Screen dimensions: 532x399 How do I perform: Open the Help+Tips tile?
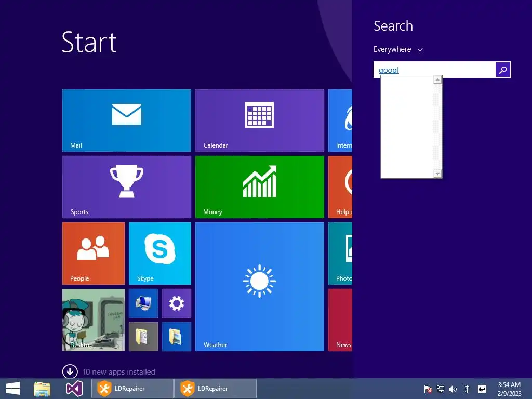click(x=340, y=187)
